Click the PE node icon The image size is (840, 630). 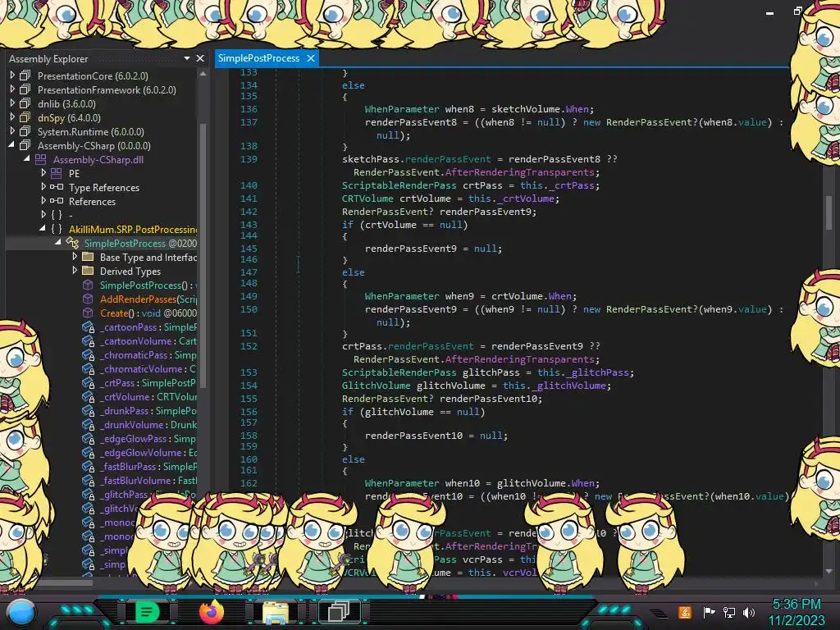57,173
